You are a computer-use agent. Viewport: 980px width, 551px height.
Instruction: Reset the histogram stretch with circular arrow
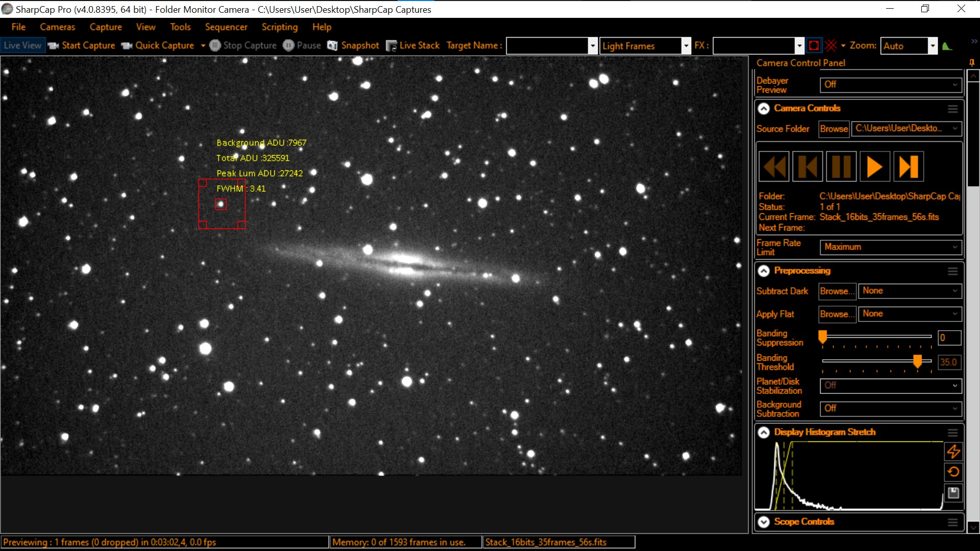(x=953, y=472)
